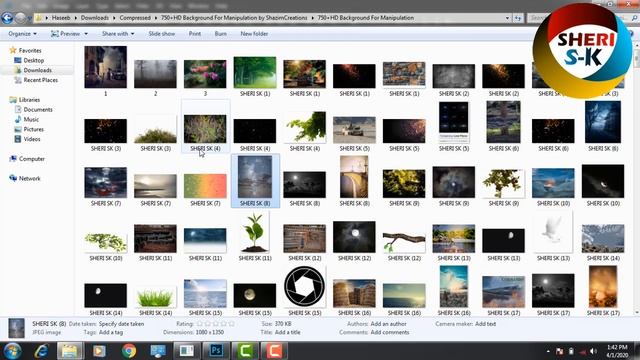Go back using the Back arrow button
Viewport: 640px width, 360px height.
7,18
